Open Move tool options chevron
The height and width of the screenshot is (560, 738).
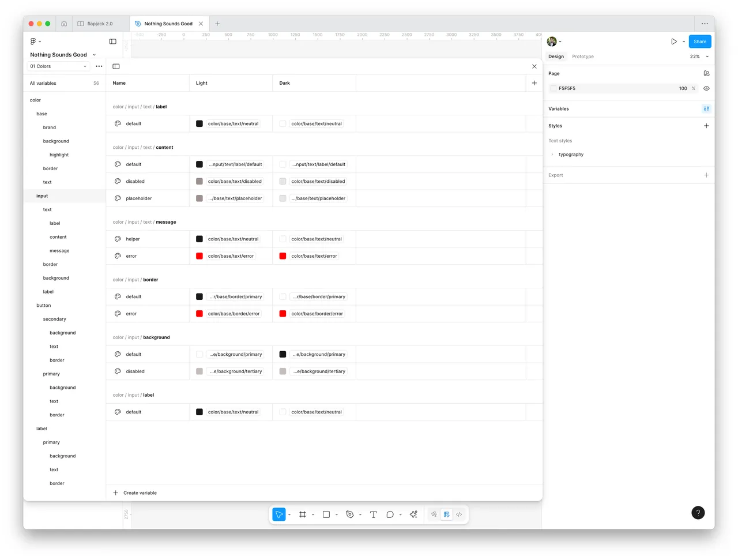click(289, 514)
